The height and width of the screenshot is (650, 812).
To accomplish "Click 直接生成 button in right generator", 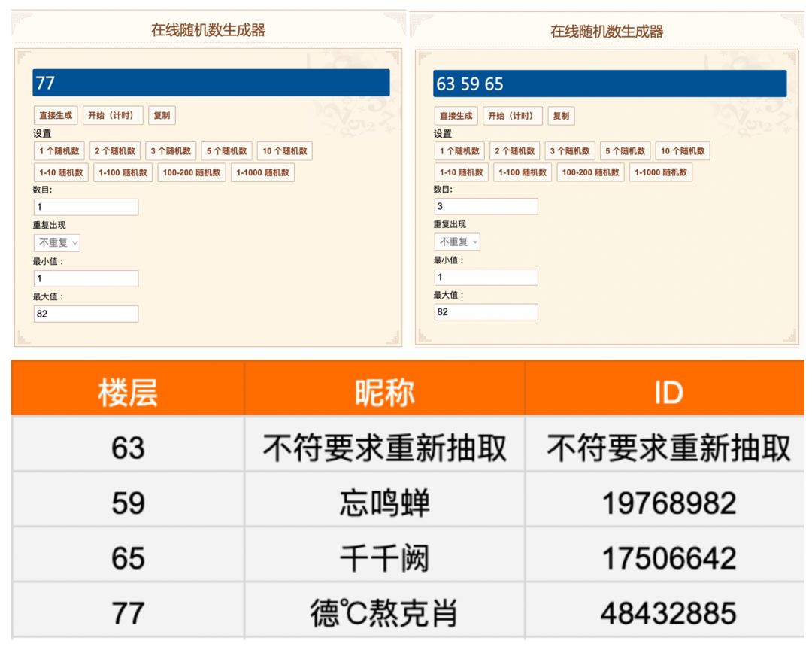I will click(x=456, y=116).
